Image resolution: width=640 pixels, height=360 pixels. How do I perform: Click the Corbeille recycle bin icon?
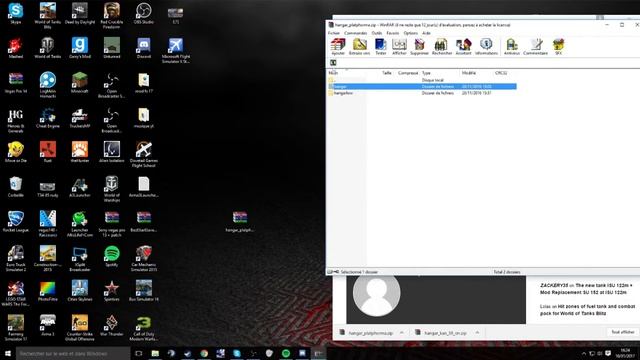16,187
